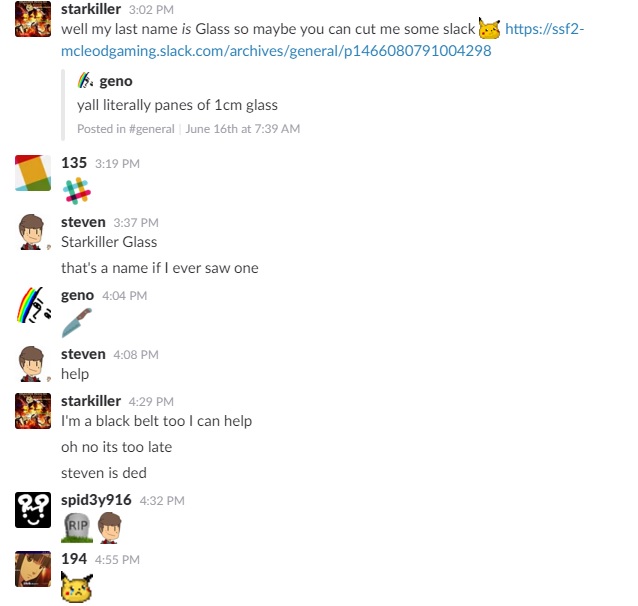The image size is (638, 606).
Task: Click the steven username at 3:37 PM
Action: coord(83,222)
